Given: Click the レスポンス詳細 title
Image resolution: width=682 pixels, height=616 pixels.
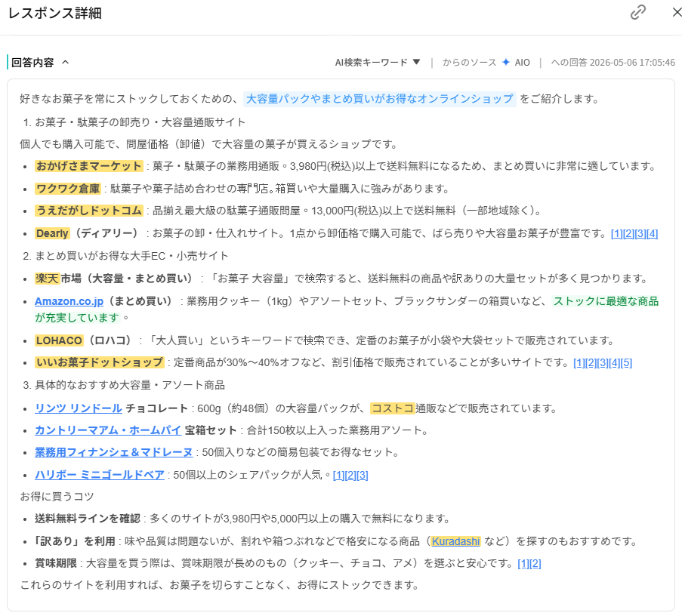Looking at the screenshot, I should [x=55, y=13].
